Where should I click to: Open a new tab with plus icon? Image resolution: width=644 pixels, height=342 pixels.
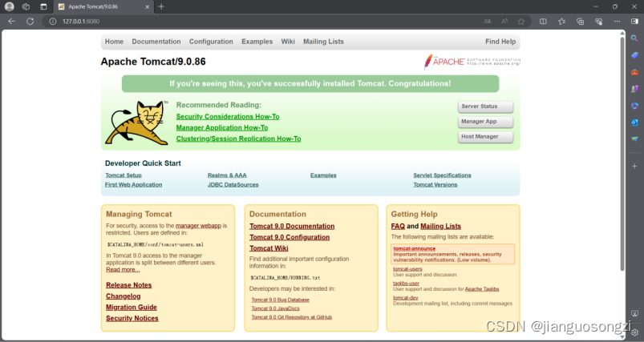[161, 6]
